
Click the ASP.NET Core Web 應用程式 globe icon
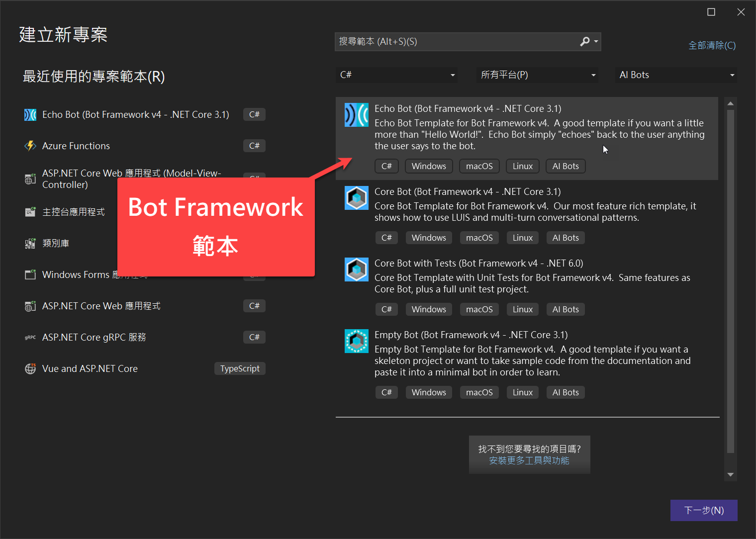point(30,306)
